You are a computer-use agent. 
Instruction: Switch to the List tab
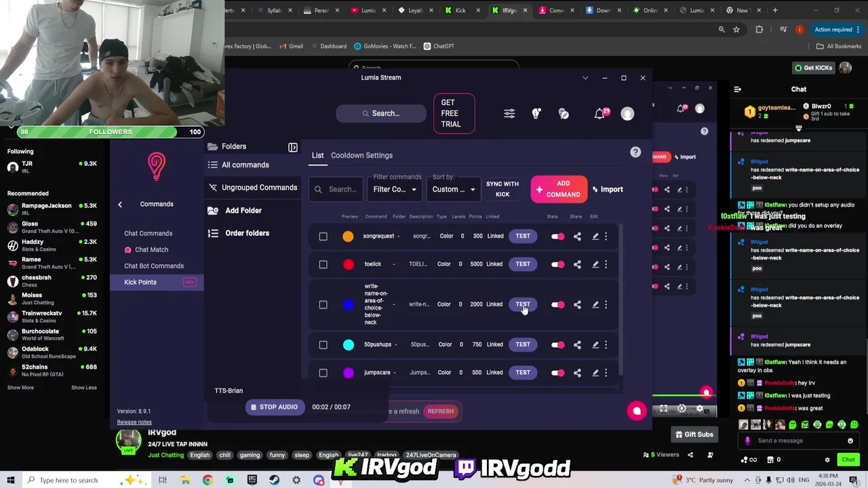coord(317,155)
